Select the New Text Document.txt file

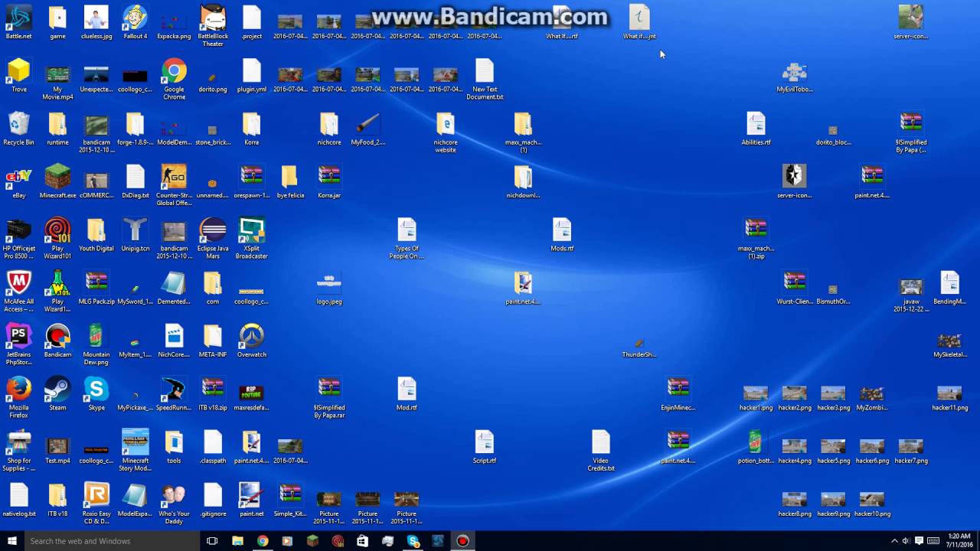pyautogui.click(x=484, y=79)
